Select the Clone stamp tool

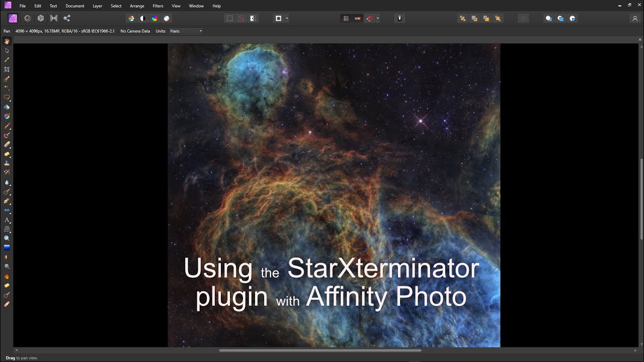pyautogui.click(x=7, y=163)
